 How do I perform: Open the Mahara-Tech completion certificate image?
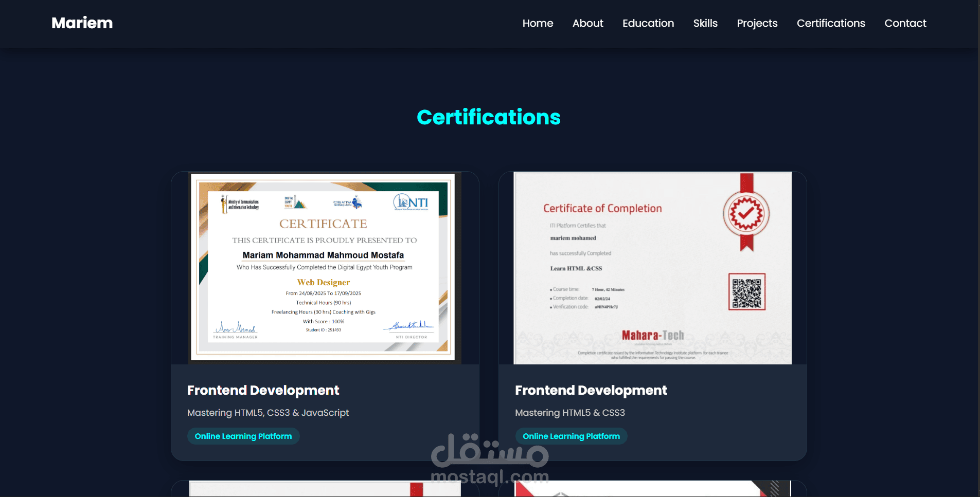[x=652, y=268]
